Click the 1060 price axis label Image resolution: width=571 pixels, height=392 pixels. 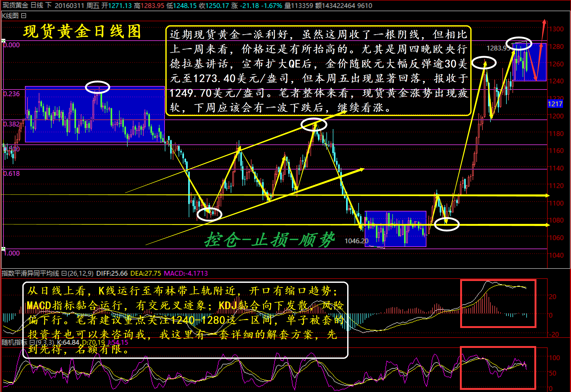click(556, 238)
